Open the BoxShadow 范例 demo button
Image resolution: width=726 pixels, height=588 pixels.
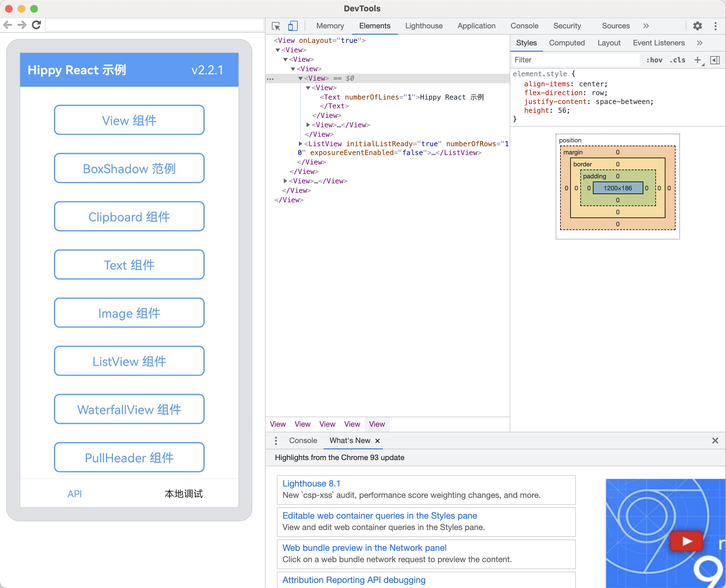point(129,168)
